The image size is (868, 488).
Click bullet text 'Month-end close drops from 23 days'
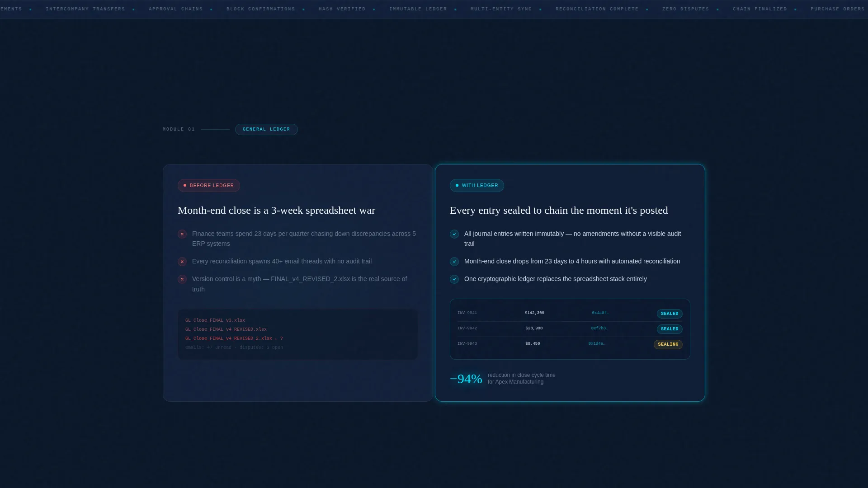572,261
